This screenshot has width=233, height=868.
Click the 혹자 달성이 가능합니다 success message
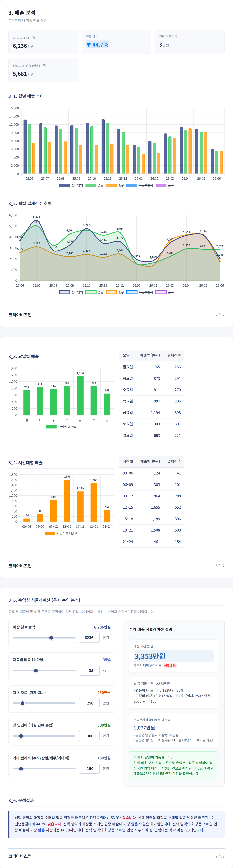point(152,757)
